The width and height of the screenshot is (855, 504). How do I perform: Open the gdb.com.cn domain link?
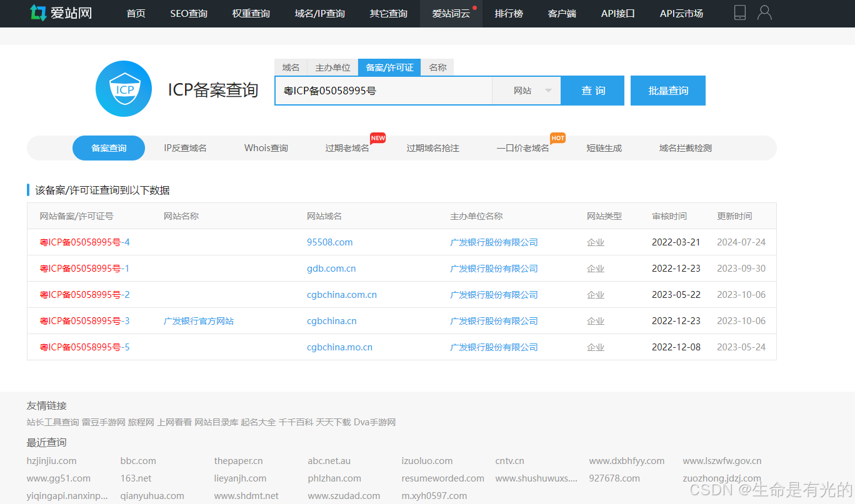(331, 268)
